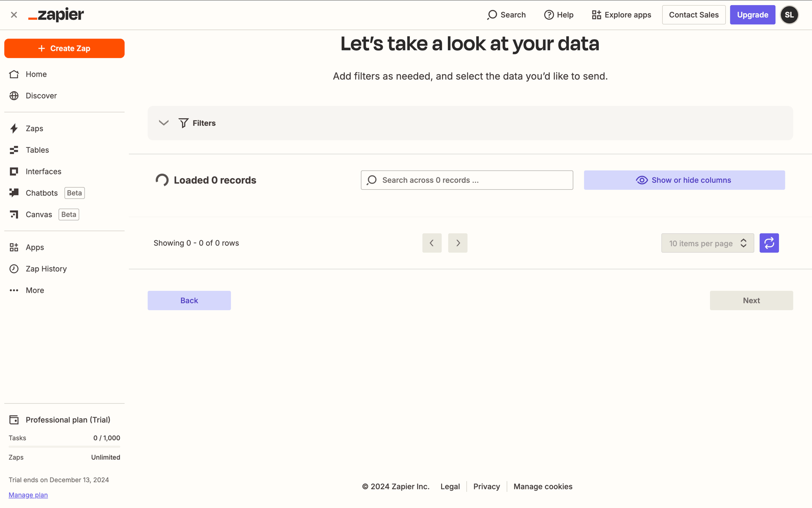
Task: Click the Professional plan wallet icon
Action: [x=14, y=420]
